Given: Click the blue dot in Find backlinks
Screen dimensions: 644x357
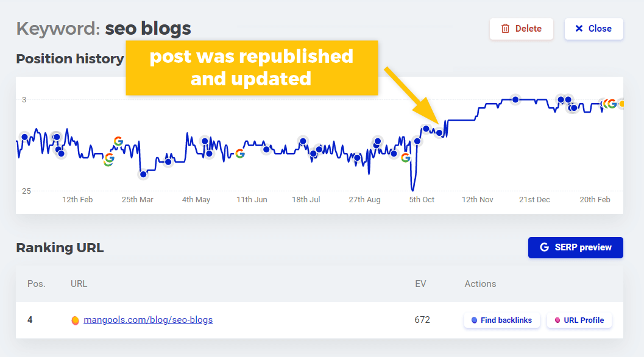Looking at the screenshot, I should 474,320.
